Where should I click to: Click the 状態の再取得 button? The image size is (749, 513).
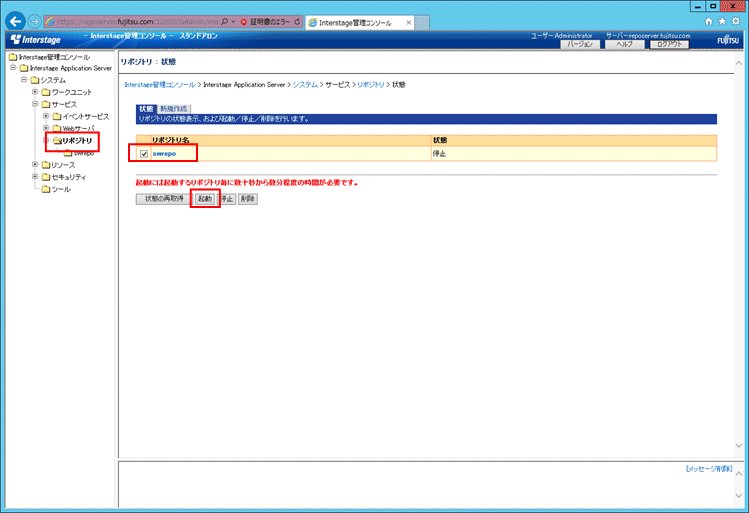point(164,199)
